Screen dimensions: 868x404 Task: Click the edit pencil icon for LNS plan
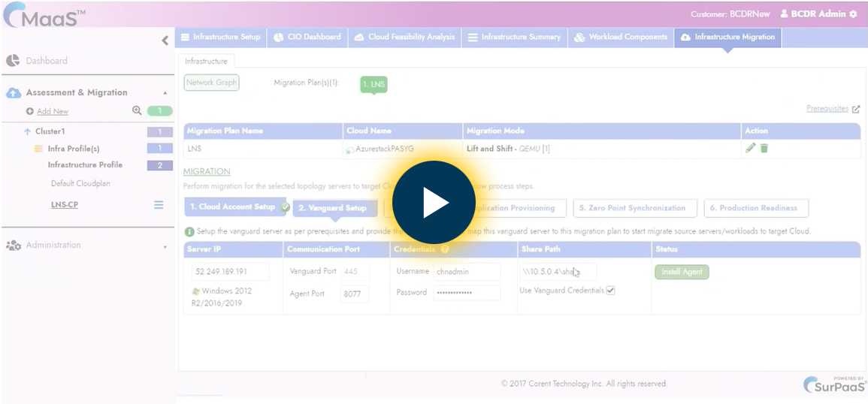pyautogui.click(x=750, y=149)
